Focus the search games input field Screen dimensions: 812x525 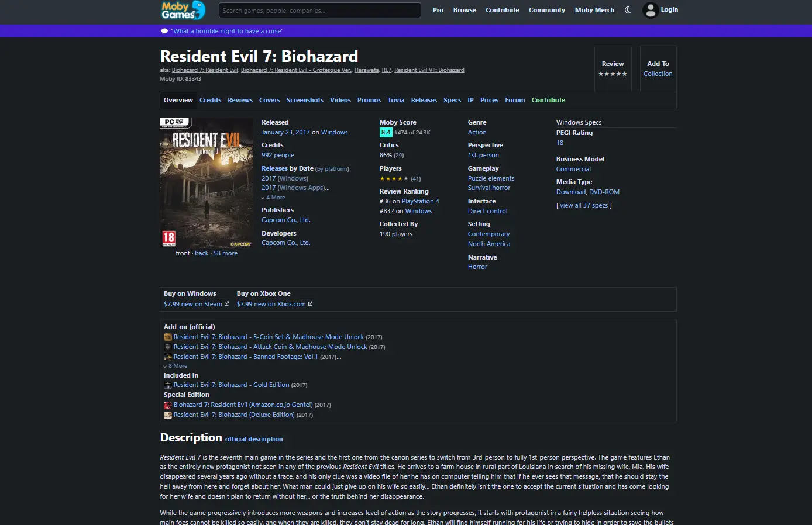coord(320,10)
